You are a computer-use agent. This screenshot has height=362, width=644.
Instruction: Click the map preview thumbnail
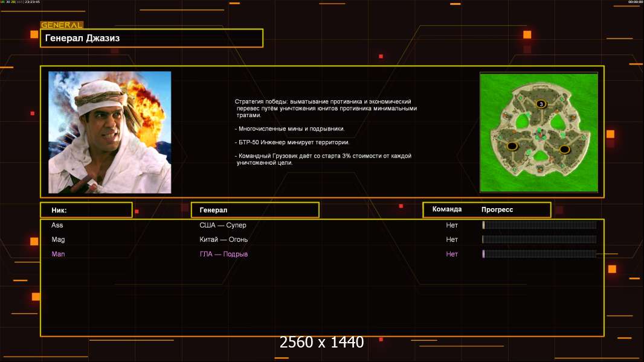click(539, 132)
